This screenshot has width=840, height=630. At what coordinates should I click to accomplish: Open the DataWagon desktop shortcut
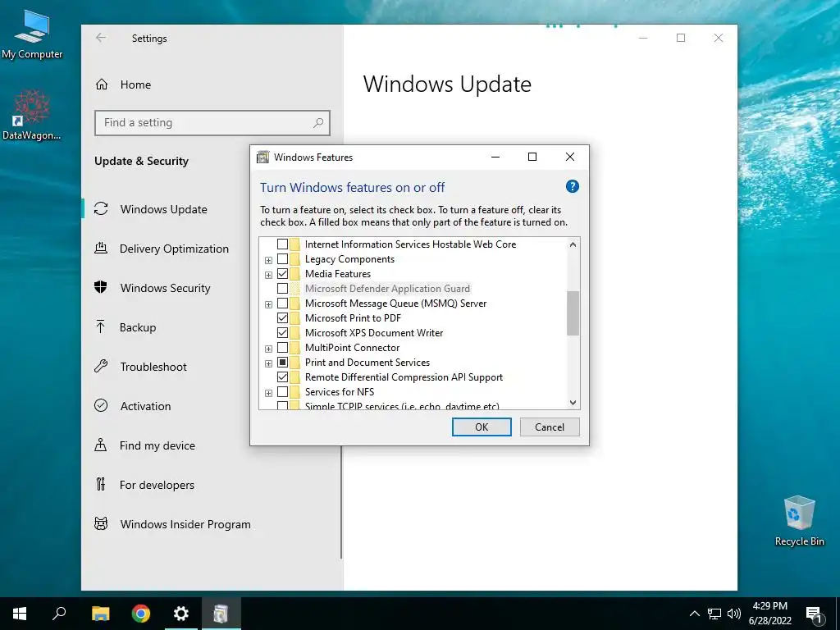pyautogui.click(x=32, y=115)
